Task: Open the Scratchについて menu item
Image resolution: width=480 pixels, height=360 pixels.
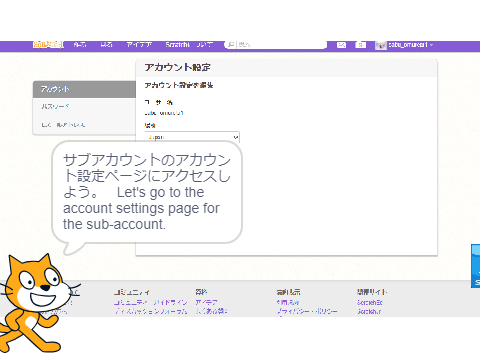Action: click(x=189, y=45)
